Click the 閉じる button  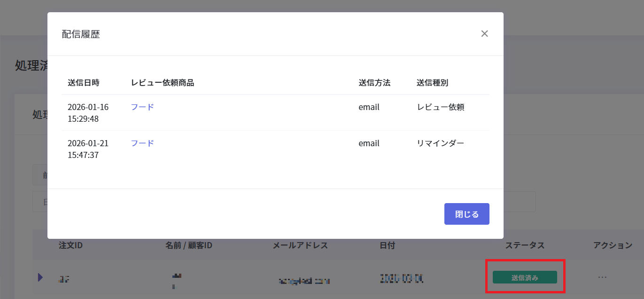[x=466, y=214]
